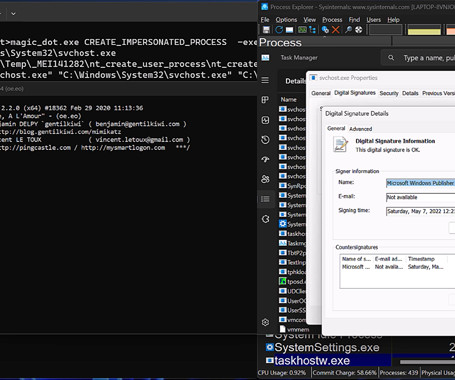This screenshot has height=380, width=455.
Task: Open the Startup apps icon in Task Manager sidebar
Action: point(265,159)
